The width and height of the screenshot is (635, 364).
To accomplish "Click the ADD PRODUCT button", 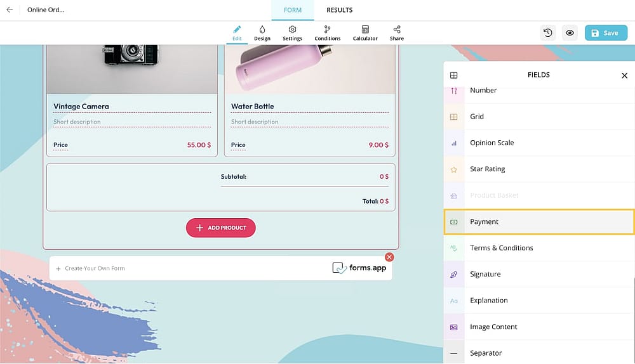I will point(221,228).
